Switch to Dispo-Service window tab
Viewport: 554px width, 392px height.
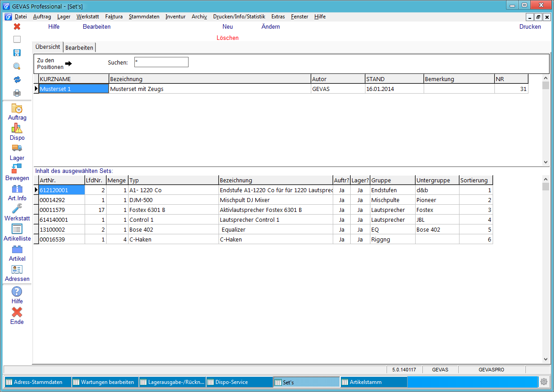pos(239,382)
